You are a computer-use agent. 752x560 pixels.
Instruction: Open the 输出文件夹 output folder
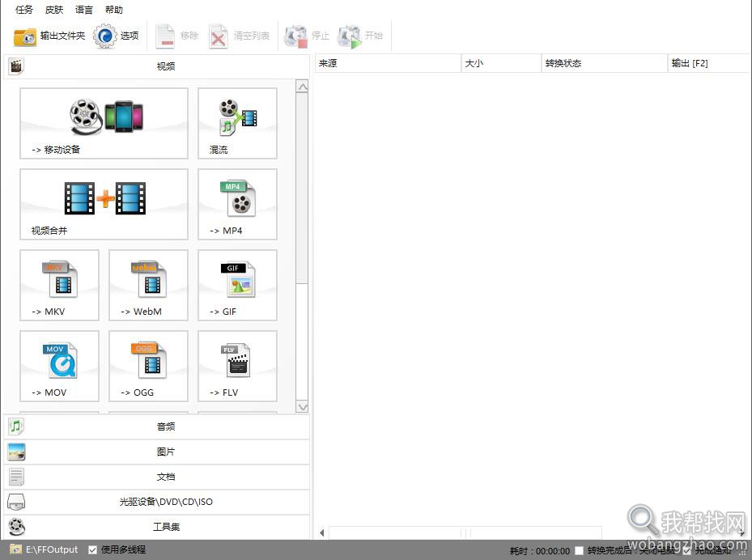[x=49, y=36]
